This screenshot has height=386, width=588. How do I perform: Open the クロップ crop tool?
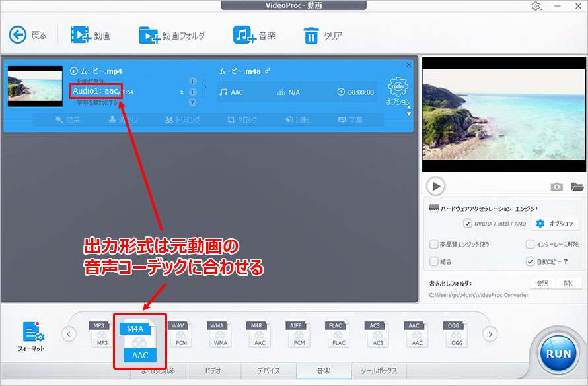[242, 120]
